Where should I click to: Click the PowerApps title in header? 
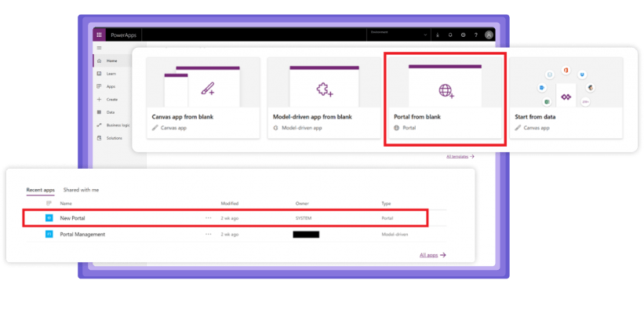(x=124, y=35)
